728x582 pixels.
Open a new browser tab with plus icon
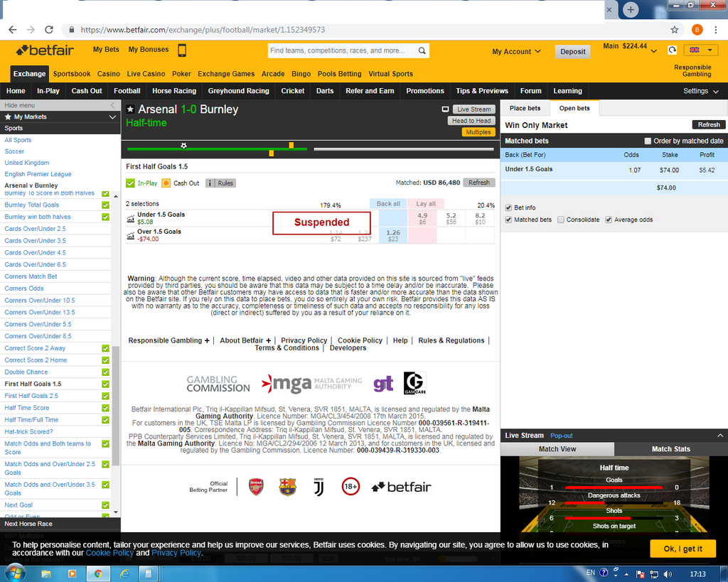(630, 10)
